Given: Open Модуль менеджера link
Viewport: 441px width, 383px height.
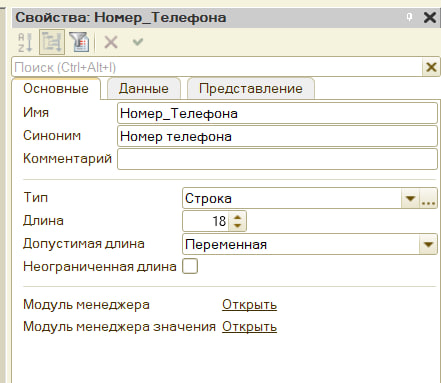Looking at the screenshot, I should [249, 305].
